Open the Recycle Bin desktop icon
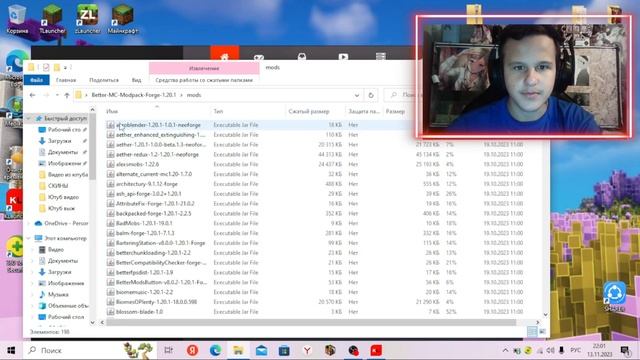 point(17,18)
